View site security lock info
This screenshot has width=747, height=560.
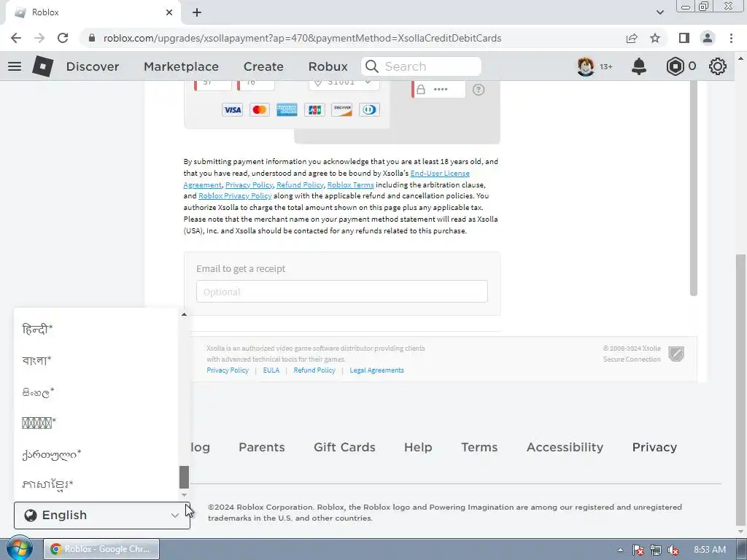92,38
